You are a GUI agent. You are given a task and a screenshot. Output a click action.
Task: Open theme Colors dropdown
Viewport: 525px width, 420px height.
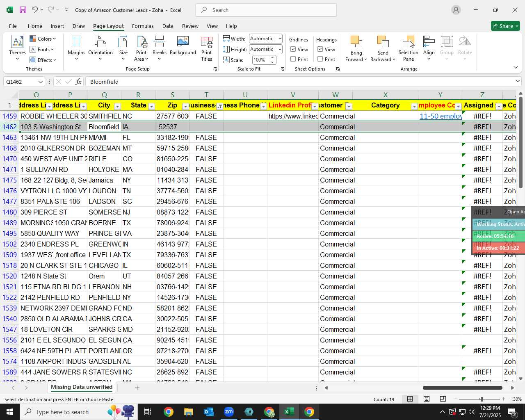pyautogui.click(x=43, y=39)
